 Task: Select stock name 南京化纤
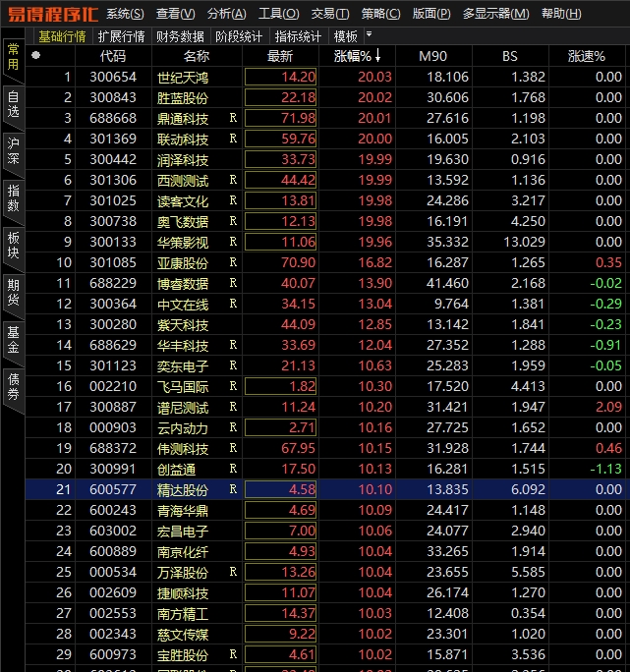click(x=183, y=552)
